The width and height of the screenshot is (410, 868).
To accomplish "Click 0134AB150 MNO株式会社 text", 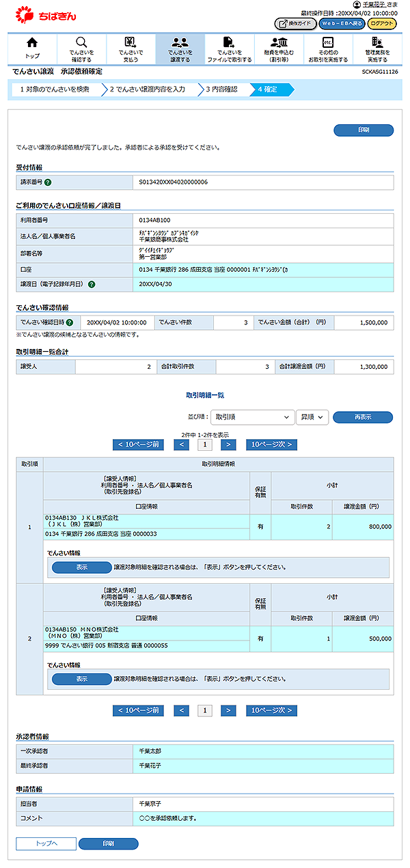I will pyautogui.click(x=82, y=630).
